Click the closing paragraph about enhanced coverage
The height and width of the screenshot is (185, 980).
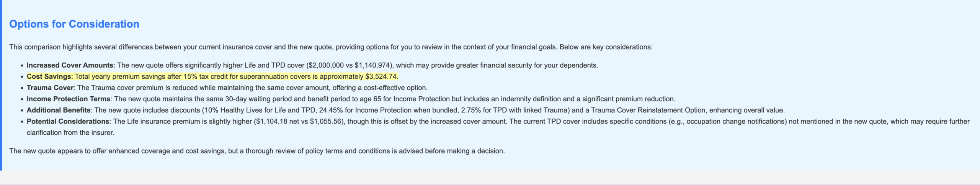pos(257,151)
